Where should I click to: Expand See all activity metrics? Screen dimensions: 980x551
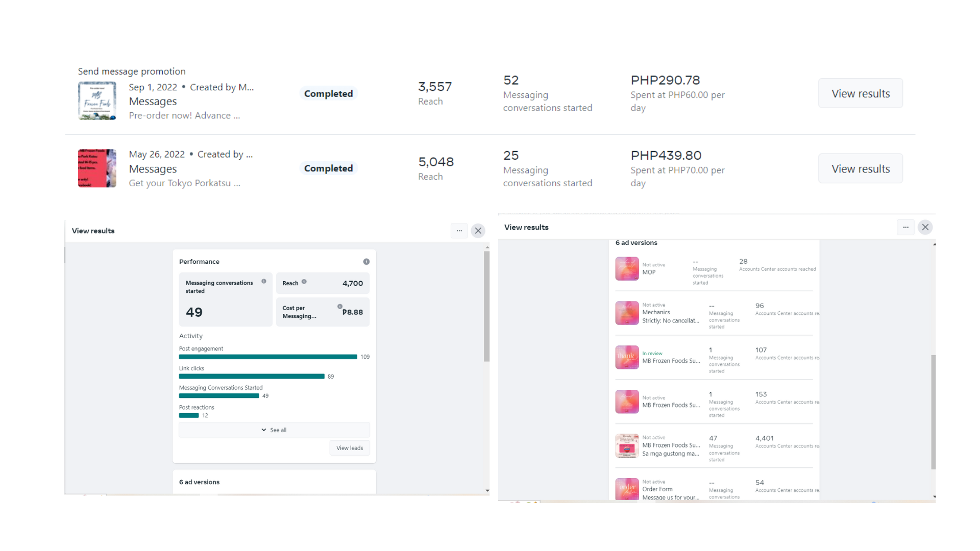(274, 430)
